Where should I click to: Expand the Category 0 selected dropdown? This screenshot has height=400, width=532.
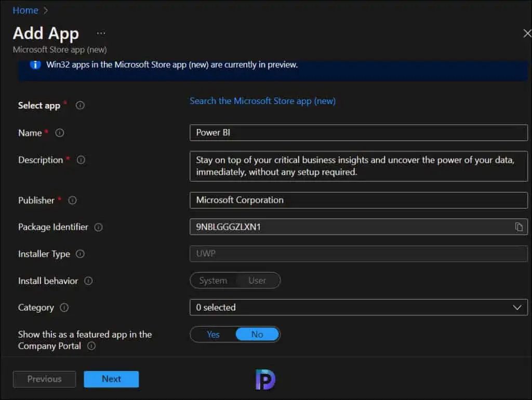tap(358, 307)
